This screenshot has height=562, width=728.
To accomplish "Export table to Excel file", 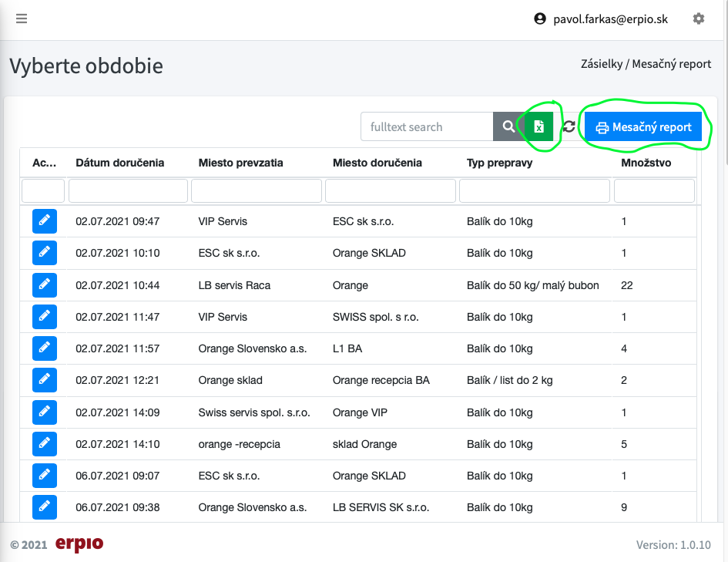I will click(539, 127).
